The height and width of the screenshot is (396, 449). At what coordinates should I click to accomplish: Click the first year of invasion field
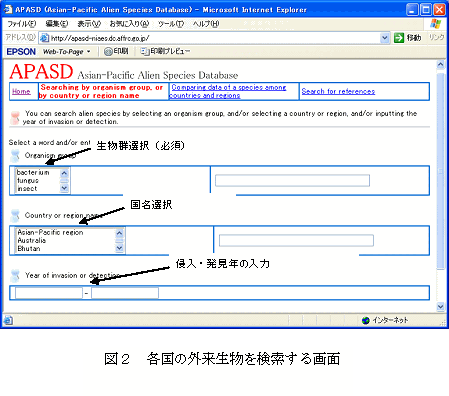pyautogui.click(x=49, y=293)
